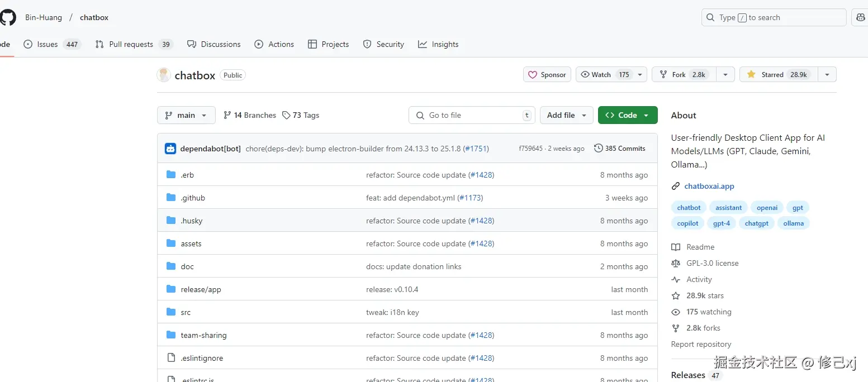Click the .erb folder icon
The image size is (868, 382).
pos(171,175)
